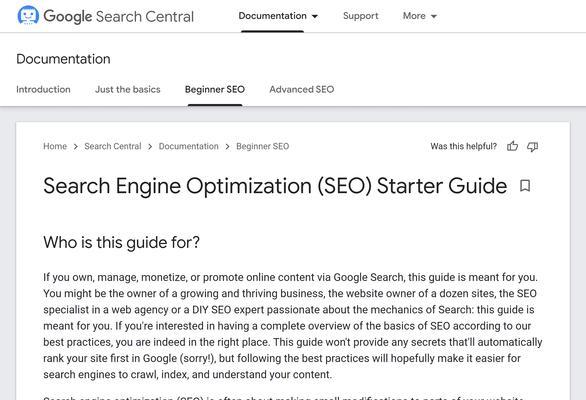586x400 pixels.
Task: Click the Google Search Central robot logo
Action: tap(28, 16)
